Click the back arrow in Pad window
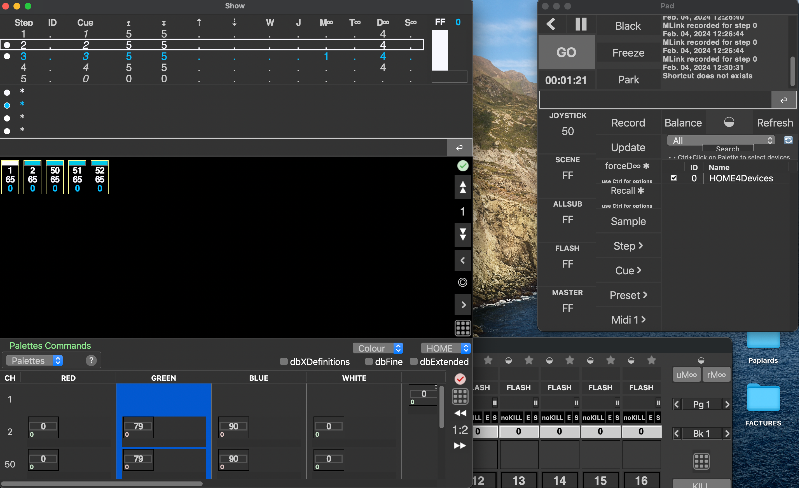799x488 pixels. [551, 24]
